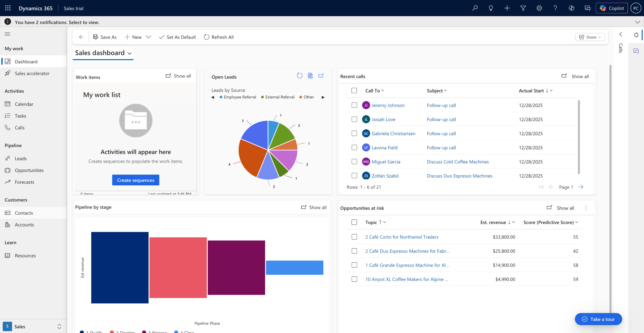The height and width of the screenshot is (333, 644).
Task: Go to Sales accelerator
Action: (x=32, y=73)
